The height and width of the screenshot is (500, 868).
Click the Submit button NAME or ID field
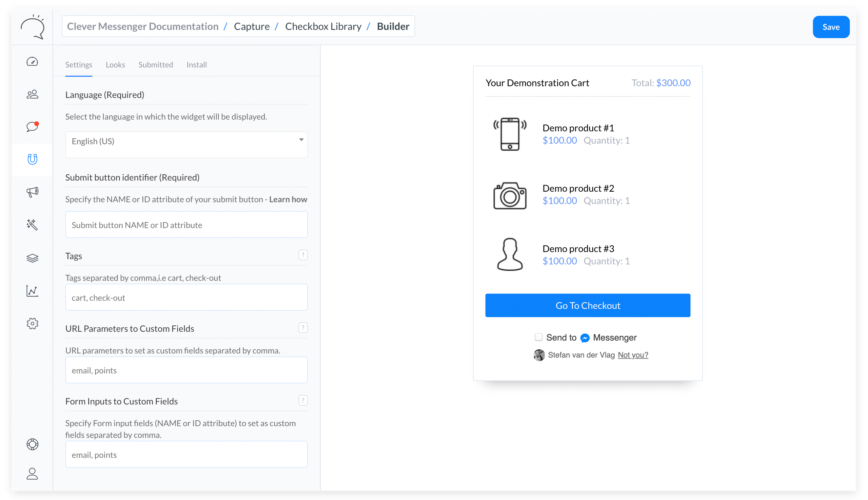click(x=186, y=225)
